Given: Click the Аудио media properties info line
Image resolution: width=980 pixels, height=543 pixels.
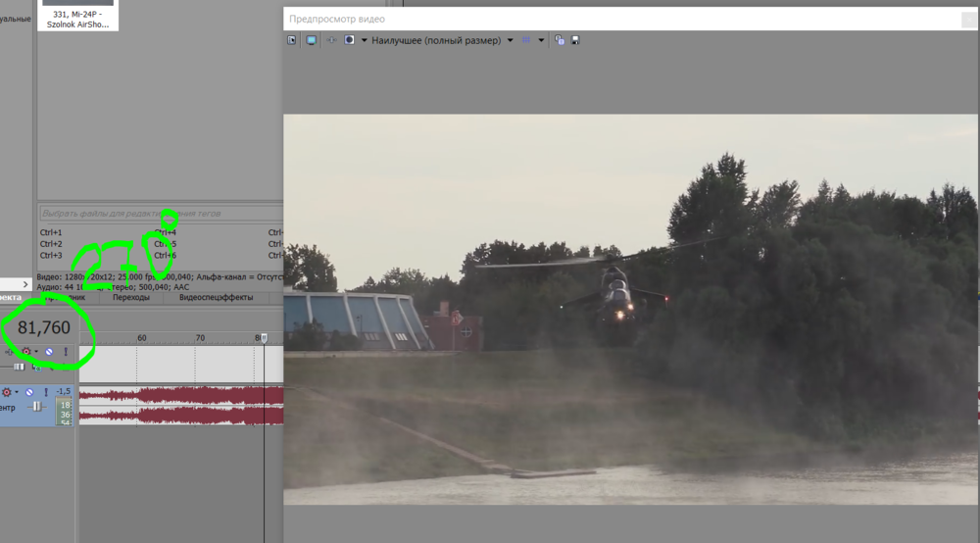Looking at the screenshot, I should click(x=113, y=287).
